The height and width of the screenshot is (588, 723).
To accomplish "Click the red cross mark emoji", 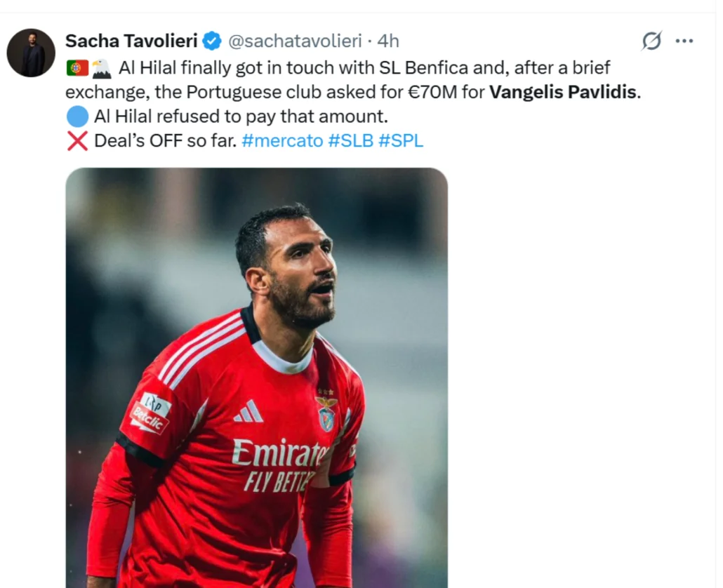I will point(77,140).
